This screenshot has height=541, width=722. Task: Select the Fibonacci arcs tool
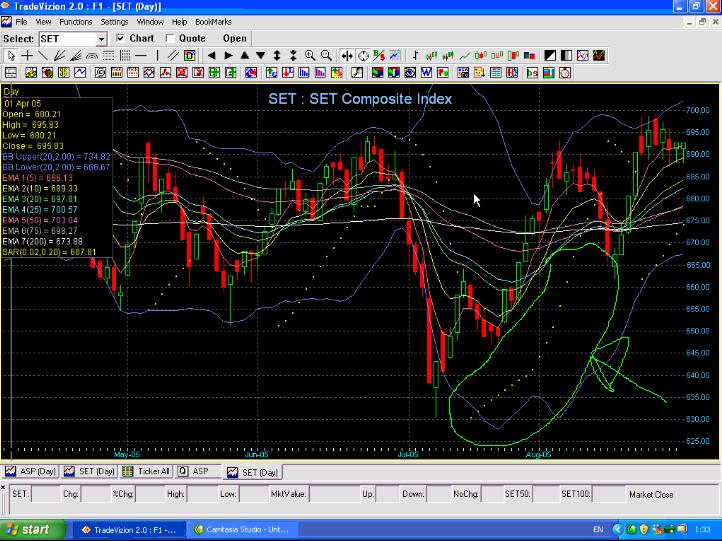[x=92, y=56]
